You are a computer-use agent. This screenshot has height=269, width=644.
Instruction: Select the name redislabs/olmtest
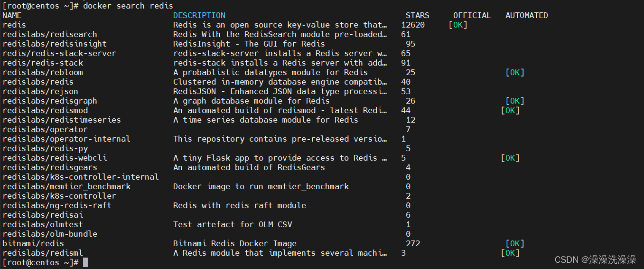coord(43,224)
